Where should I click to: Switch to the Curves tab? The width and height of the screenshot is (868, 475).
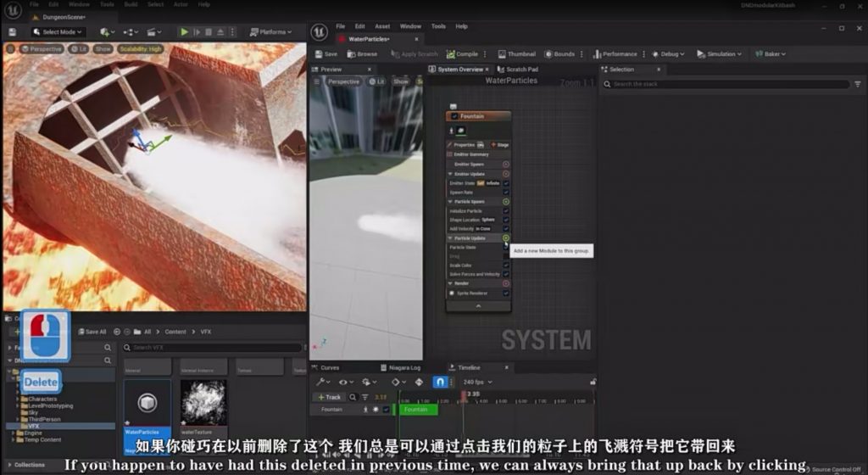tap(325, 367)
